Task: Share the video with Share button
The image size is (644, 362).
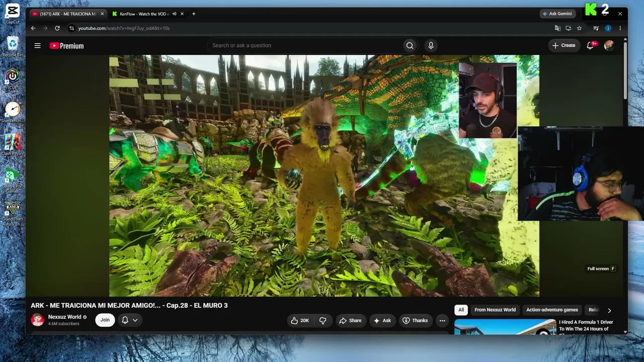Action: (350, 321)
